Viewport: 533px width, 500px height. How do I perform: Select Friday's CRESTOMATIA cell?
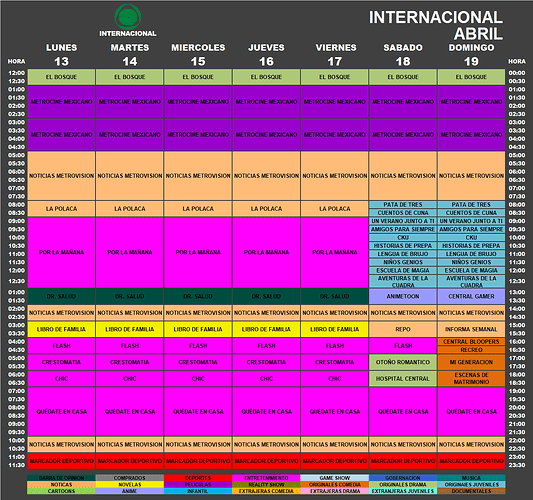click(x=334, y=362)
